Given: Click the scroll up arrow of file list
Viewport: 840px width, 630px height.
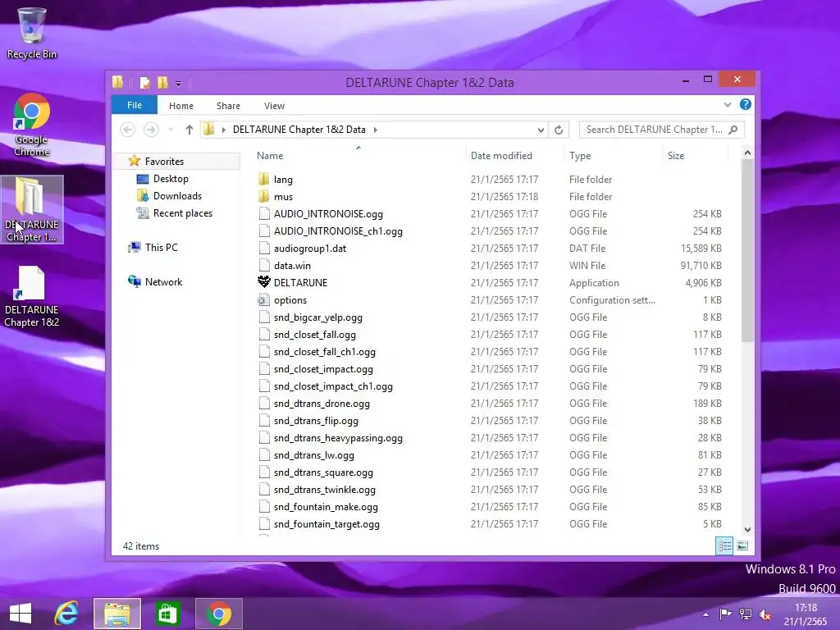Looking at the screenshot, I should (747, 153).
